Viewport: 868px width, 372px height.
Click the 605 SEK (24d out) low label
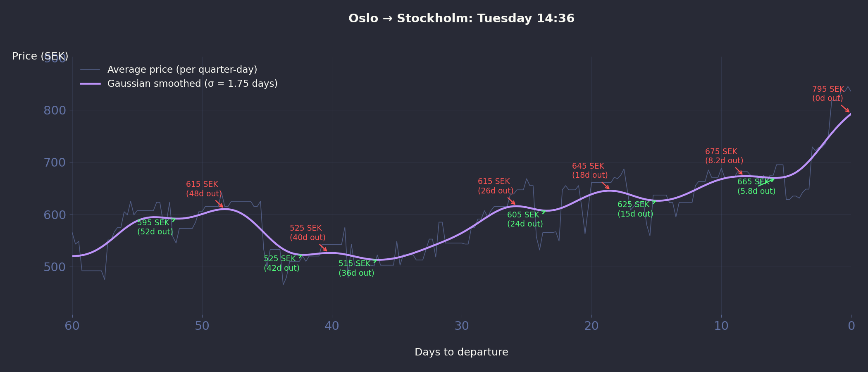(525, 219)
